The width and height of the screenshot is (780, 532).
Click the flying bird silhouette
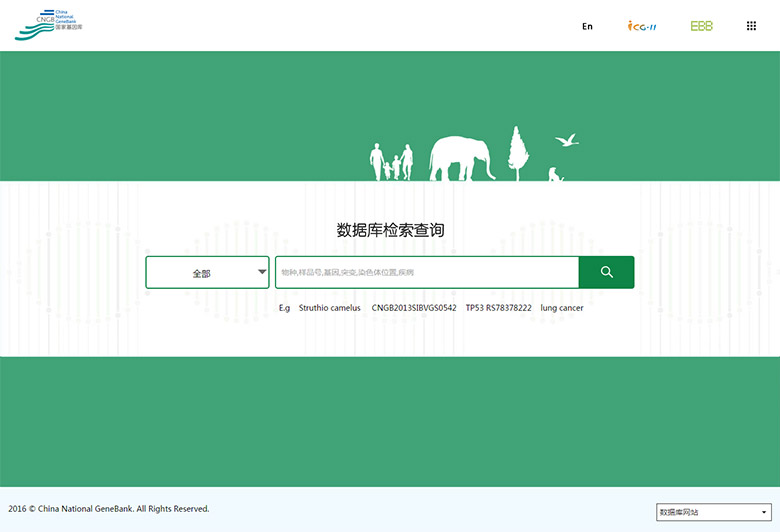(567, 140)
